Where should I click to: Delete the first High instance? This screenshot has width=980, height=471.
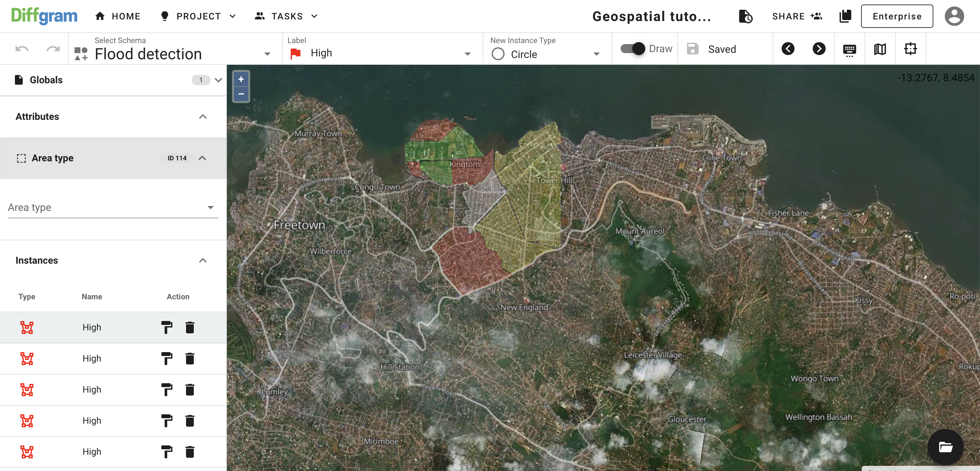click(x=190, y=327)
